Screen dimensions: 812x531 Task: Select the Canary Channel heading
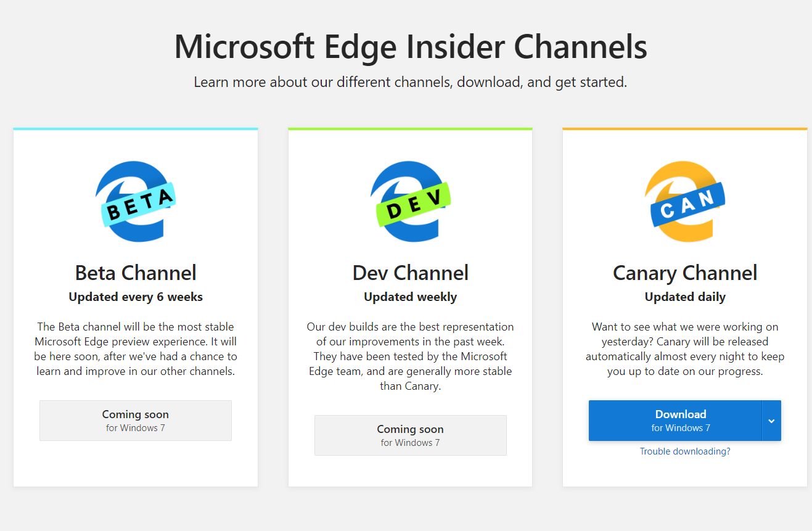point(685,273)
